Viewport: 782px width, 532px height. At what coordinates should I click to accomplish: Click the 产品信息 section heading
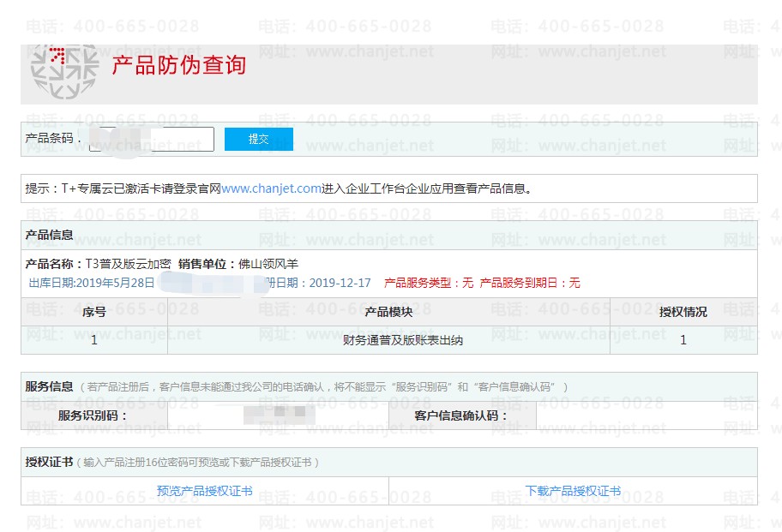point(50,235)
